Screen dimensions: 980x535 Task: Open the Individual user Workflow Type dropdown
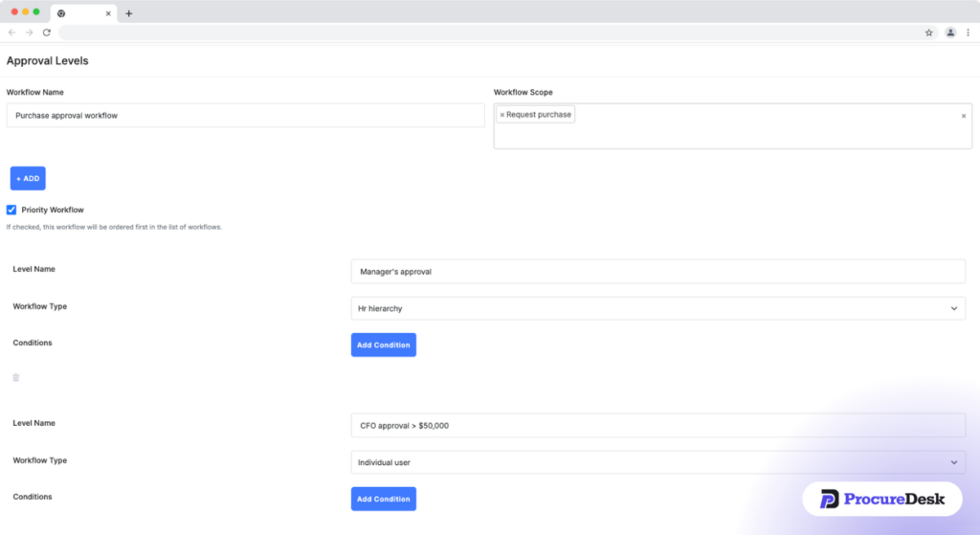tap(658, 462)
